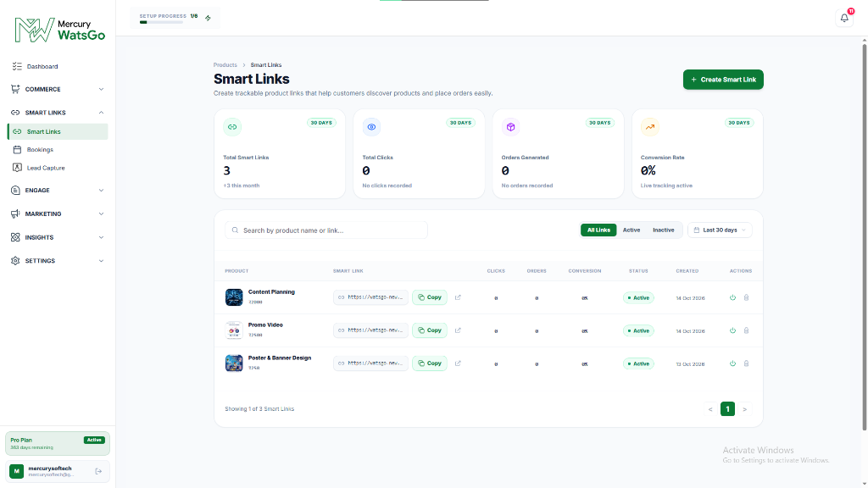Open external link for Poster & Banner Design
868x488 pixels.
[458, 363]
